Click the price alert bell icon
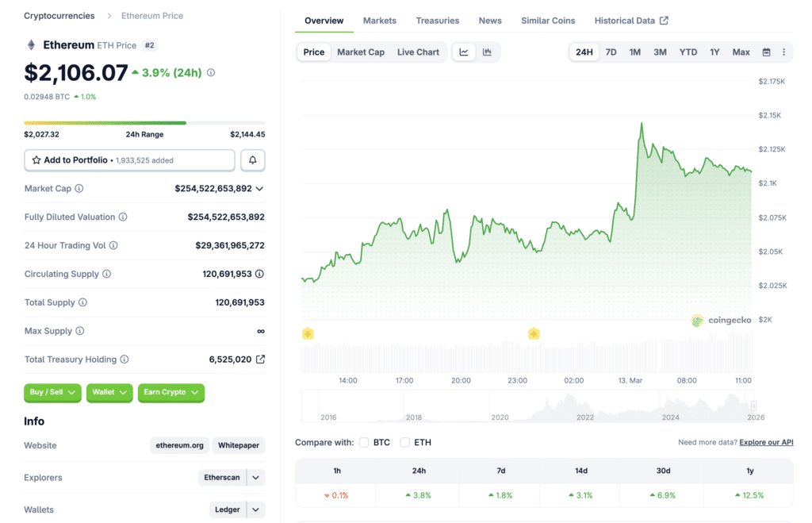 click(x=253, y=160)
